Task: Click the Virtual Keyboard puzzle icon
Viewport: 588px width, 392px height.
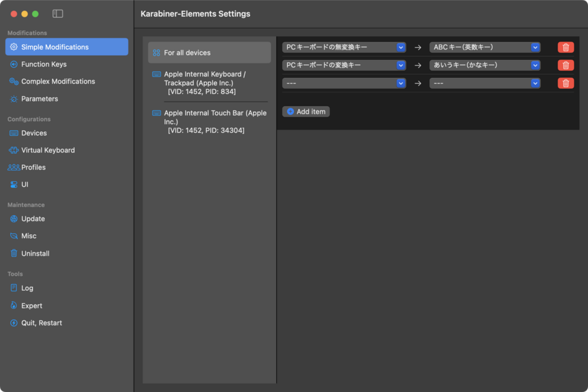Action: click(14, 150)
